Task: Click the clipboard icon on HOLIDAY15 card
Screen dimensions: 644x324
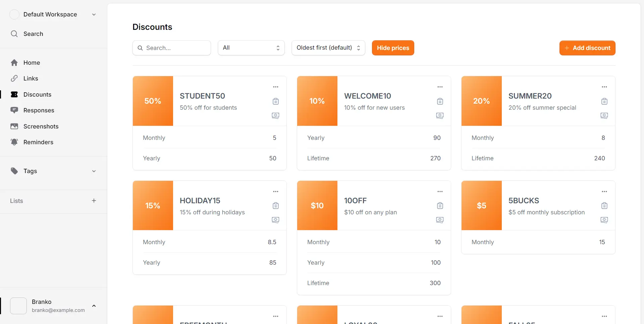Action: pos(275,206)
